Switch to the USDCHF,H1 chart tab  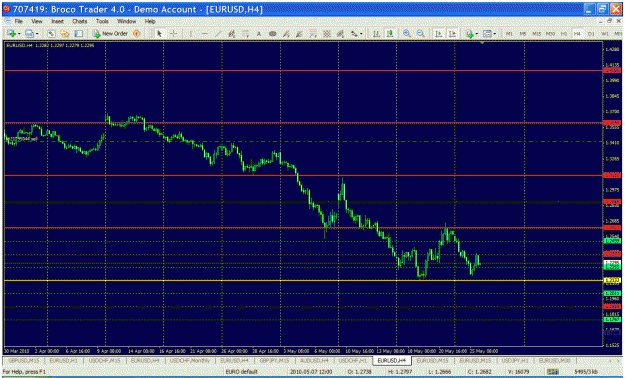tap(353, 360)
